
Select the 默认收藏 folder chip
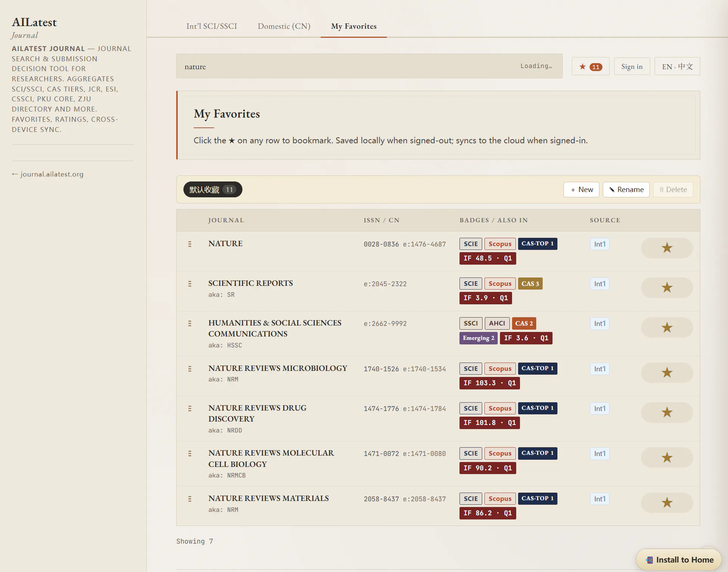213,189
